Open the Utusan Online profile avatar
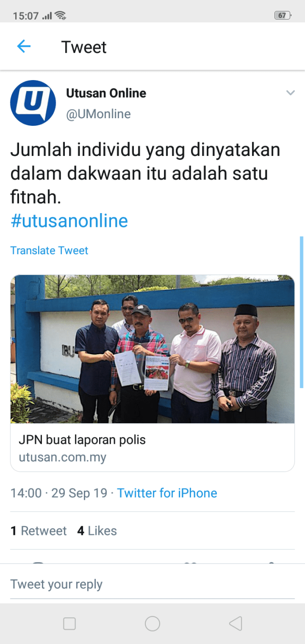This screenshot has width=305, height=644. 33,103
